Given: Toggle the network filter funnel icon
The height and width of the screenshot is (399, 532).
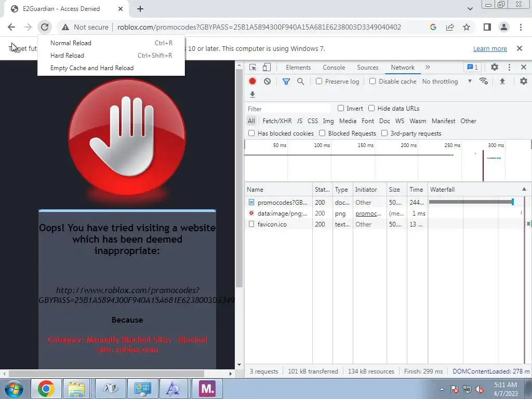Looking at the screenshot, I should pyautogui.click(x=286, y=82).
